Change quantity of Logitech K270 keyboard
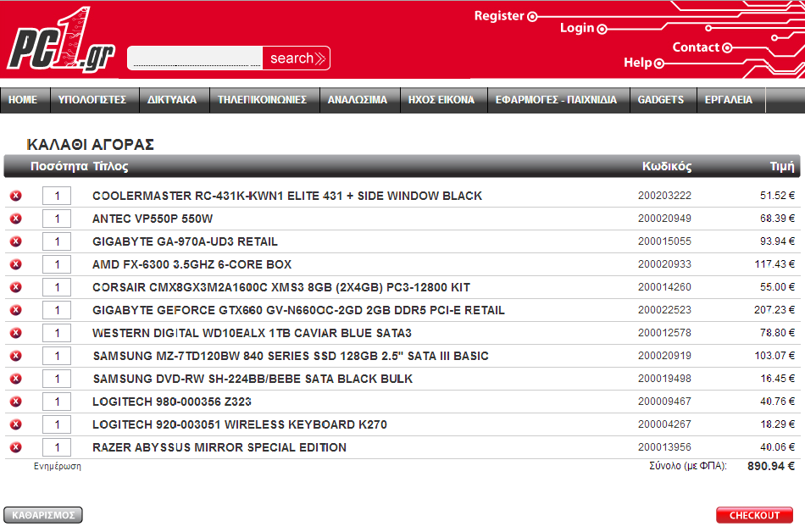 click(x=57, y=424)
